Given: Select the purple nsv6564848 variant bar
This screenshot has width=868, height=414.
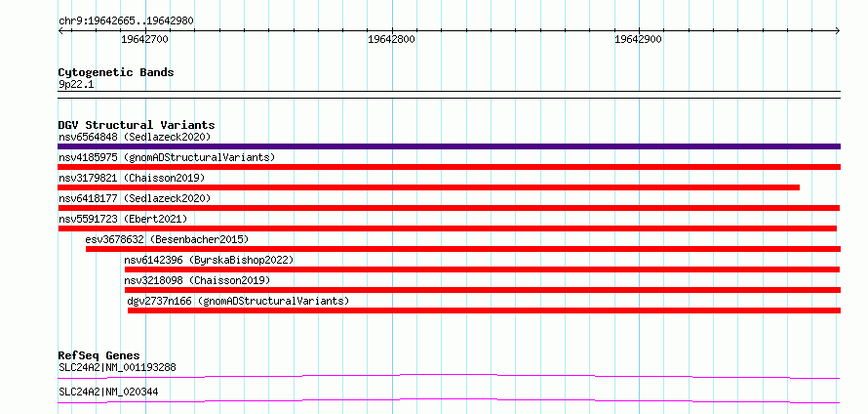Looking at the screenshot, I should point(449,146).
